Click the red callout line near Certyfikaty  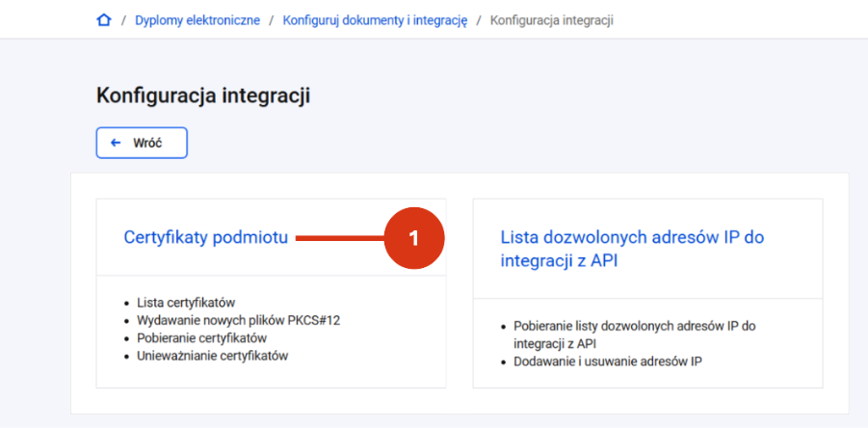pos(340,238)
